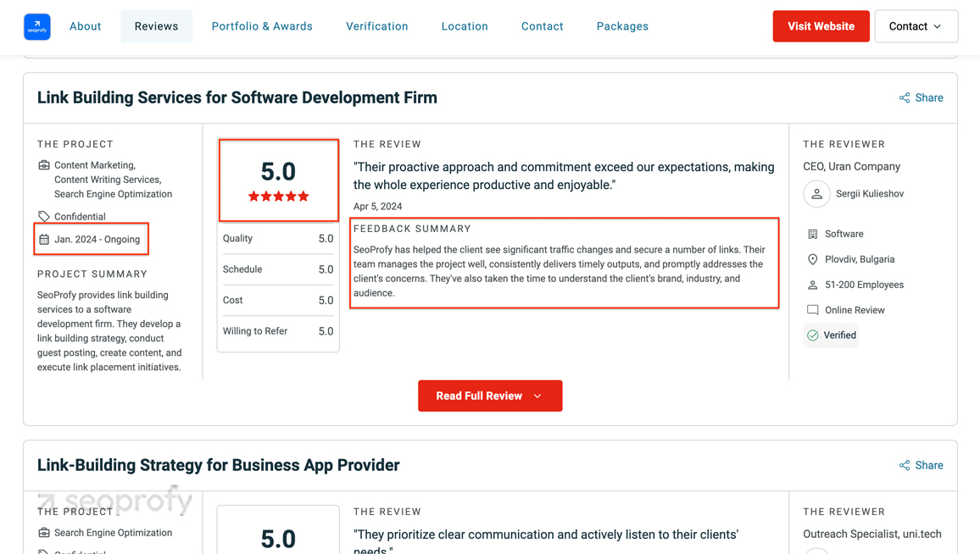Viewport: 980px width, 554px height.
Task: Click the Cost 5.0 rating row
Action: (278, 301)
